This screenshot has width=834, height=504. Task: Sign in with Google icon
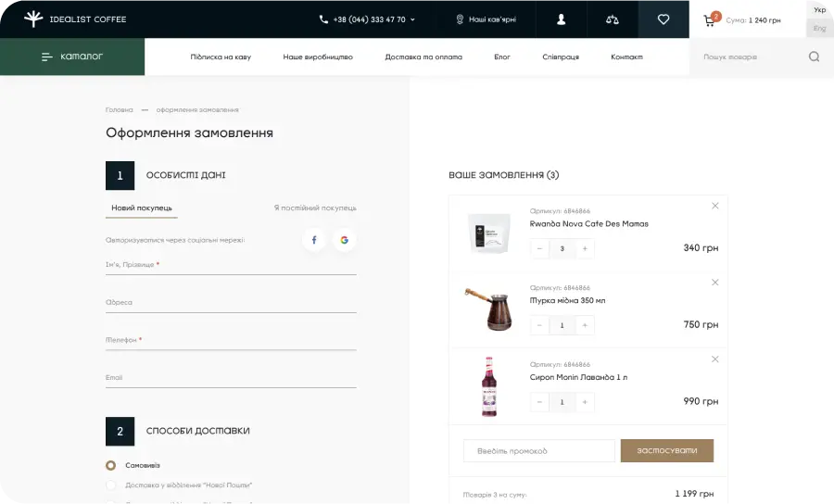coord(344,240)
